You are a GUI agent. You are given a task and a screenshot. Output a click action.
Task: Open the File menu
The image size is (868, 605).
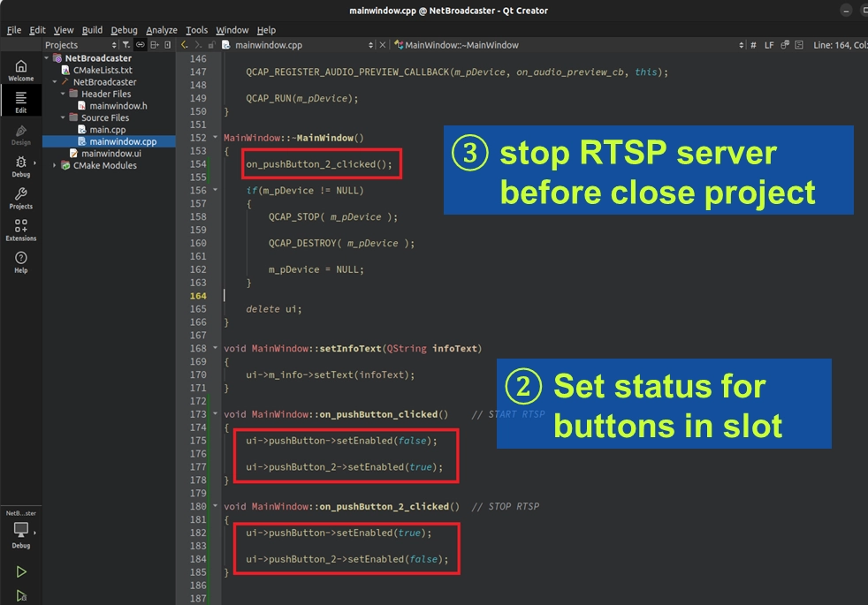tap(14, 30)
